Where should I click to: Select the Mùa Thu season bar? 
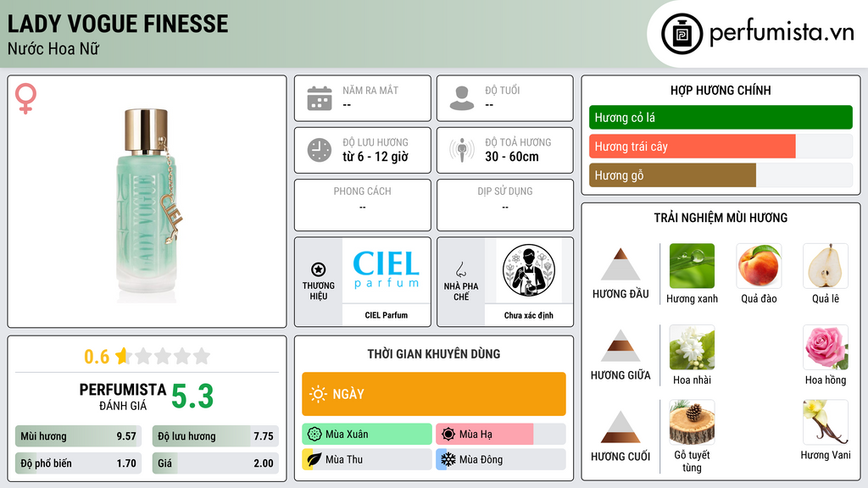coord(366,459)
